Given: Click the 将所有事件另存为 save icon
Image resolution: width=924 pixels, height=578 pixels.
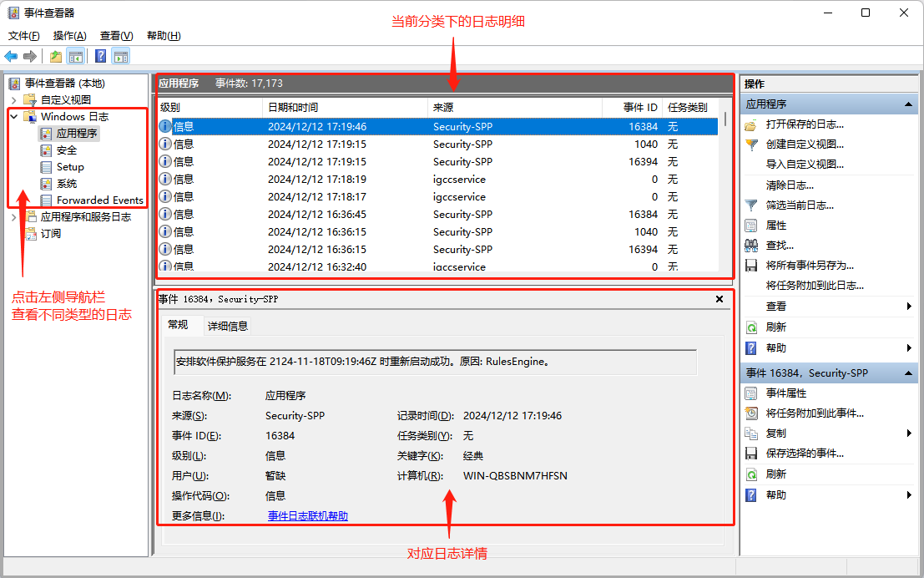Looking at the screenshot, I should pos(750,266).
